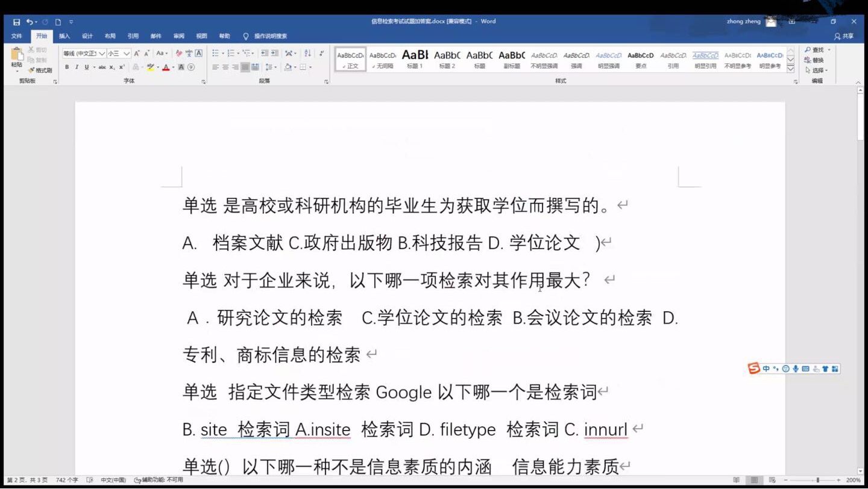The image size is (868, 489).
Task: Switch to the 插入 (Insert) ribbon tab
Action: [x=64, y=36]
